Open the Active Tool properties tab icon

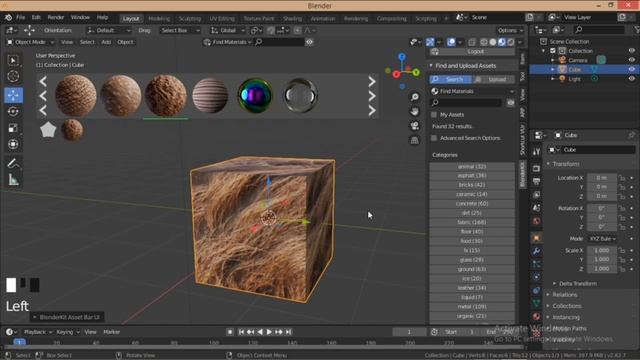pos(536,151)
